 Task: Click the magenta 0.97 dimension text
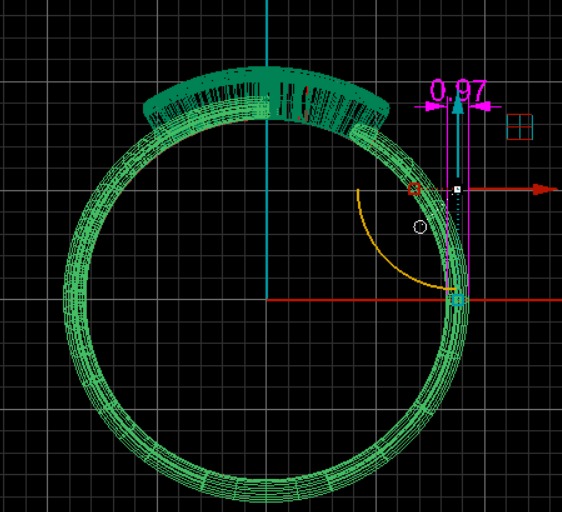coord(458,91)
